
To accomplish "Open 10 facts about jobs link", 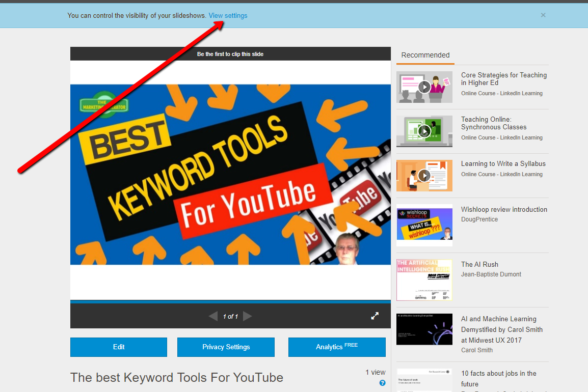I will (499, 378).
